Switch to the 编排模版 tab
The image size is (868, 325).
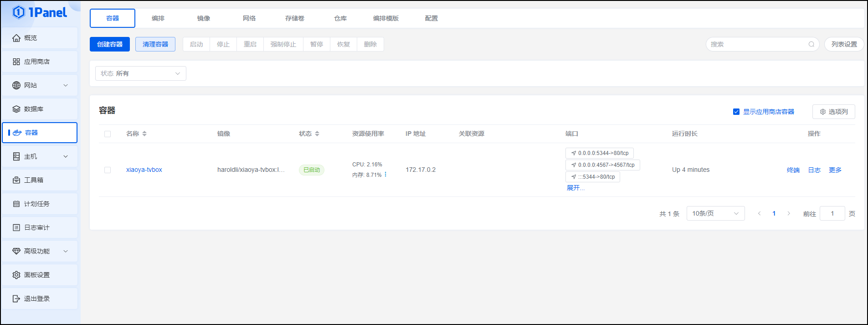click(386, 18)
